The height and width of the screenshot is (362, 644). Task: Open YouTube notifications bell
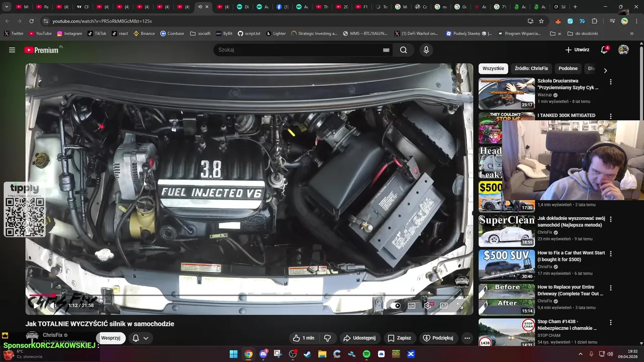point(604,50)
